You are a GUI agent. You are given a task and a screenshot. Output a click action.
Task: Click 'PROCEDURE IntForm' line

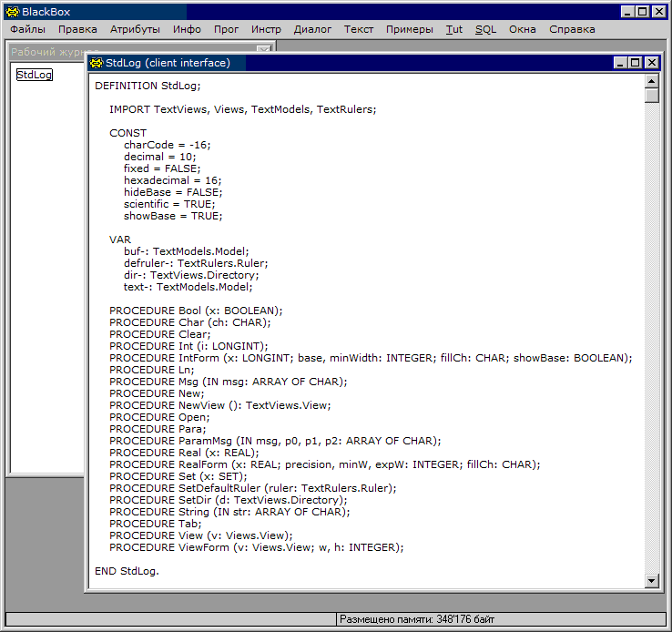coord(371,358)
